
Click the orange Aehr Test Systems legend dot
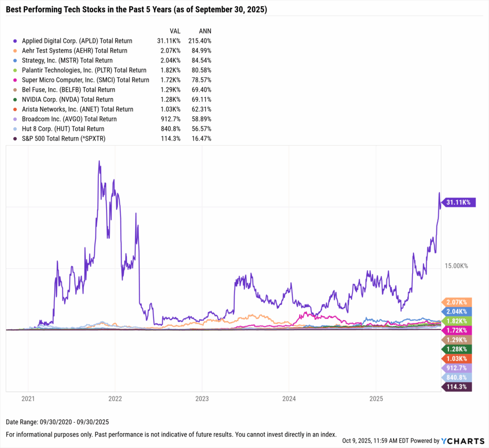[x=17, y=51]
